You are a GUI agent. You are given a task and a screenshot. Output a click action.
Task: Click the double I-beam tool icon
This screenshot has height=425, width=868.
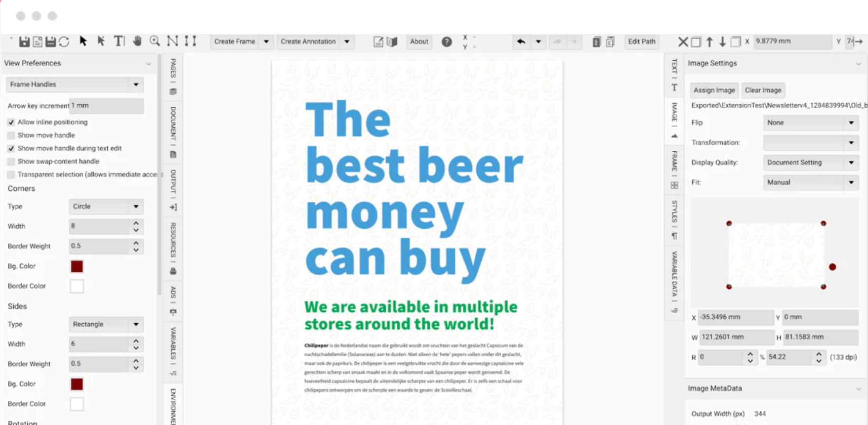coord(190,41)
